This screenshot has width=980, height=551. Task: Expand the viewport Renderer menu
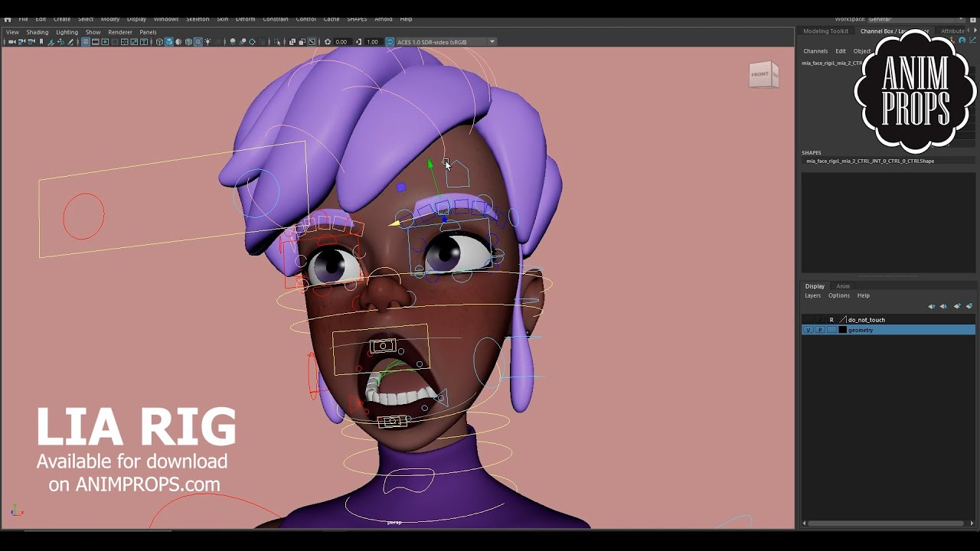click(120, 32)
